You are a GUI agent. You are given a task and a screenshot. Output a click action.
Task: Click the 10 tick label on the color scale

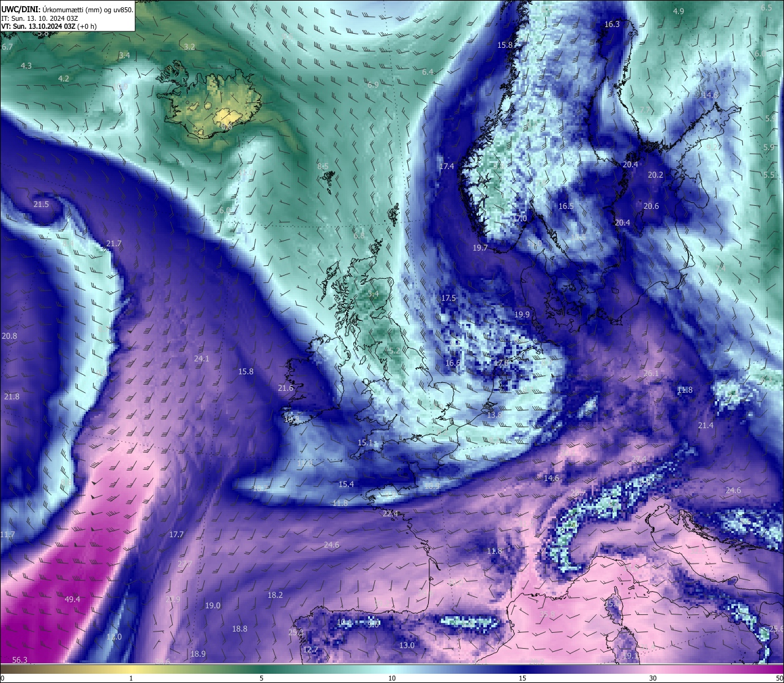[x=391, y=678]
